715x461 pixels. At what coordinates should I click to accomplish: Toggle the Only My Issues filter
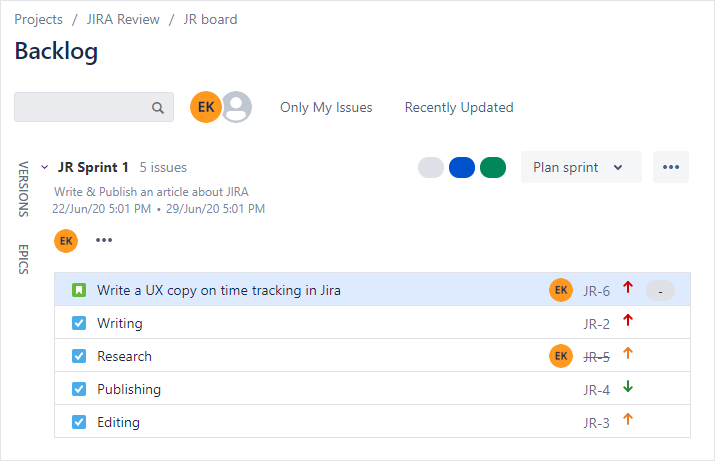(x=326, y=107)
